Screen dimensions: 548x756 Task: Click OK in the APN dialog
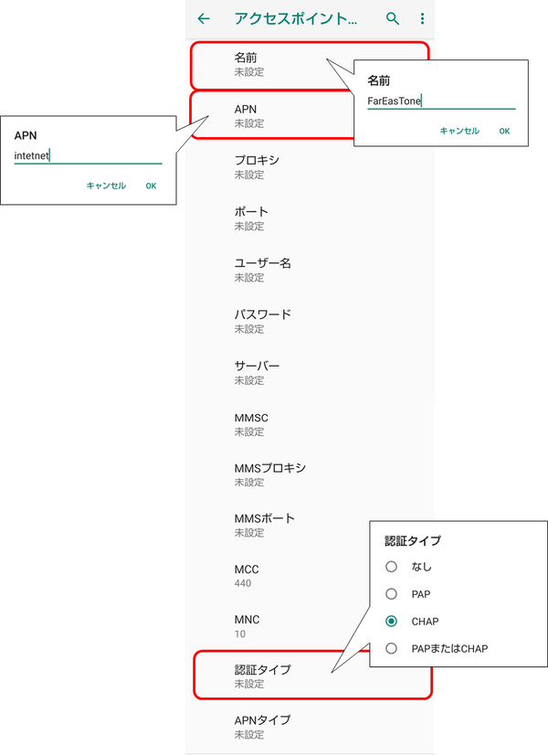(152, 186)
